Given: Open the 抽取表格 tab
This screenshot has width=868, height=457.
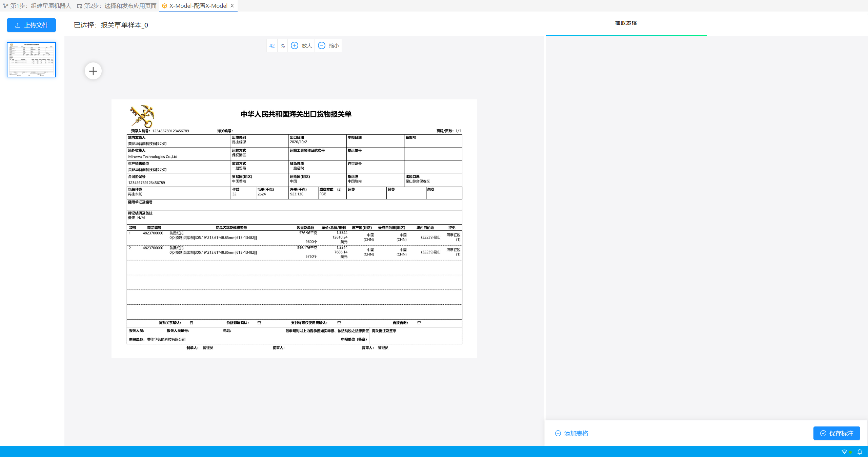Looking at the screenshot, I should point(626,23).
